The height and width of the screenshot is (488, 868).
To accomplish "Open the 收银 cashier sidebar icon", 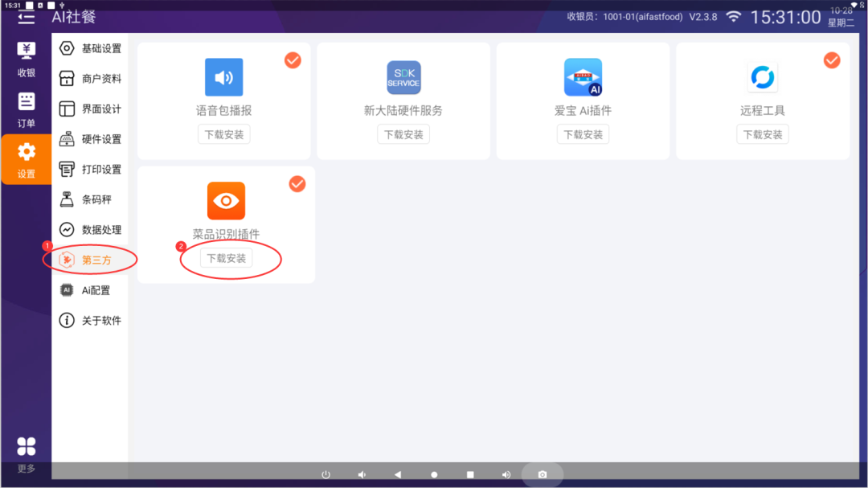I will click(x=27, y=59).
